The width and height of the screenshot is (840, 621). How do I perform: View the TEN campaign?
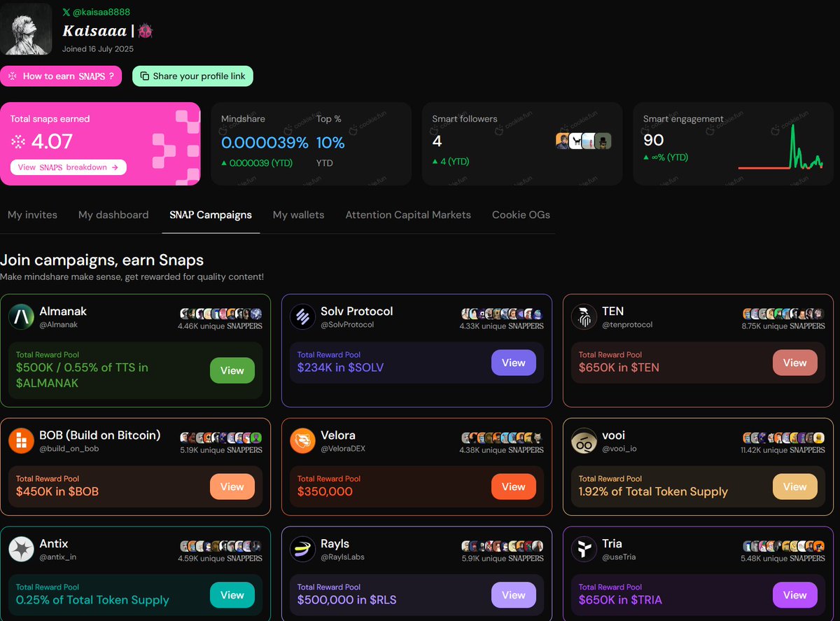[794, 363]
